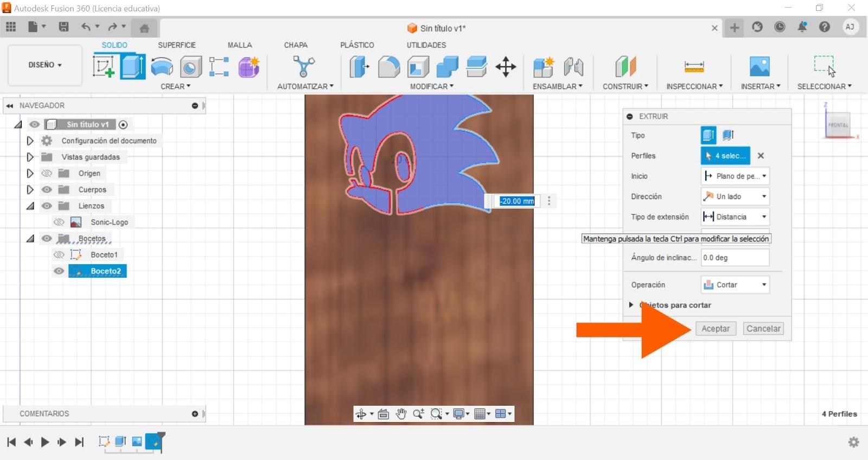The width and height of the screenshot is (868, 460).
Task: Select the Create Sketch tool
Action: (x=104, y=67)
